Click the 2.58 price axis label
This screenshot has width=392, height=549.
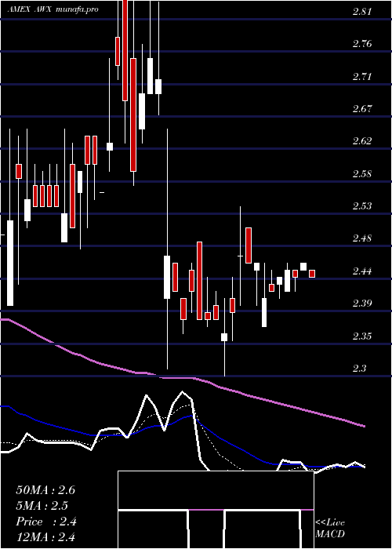(x=362, y=173)
